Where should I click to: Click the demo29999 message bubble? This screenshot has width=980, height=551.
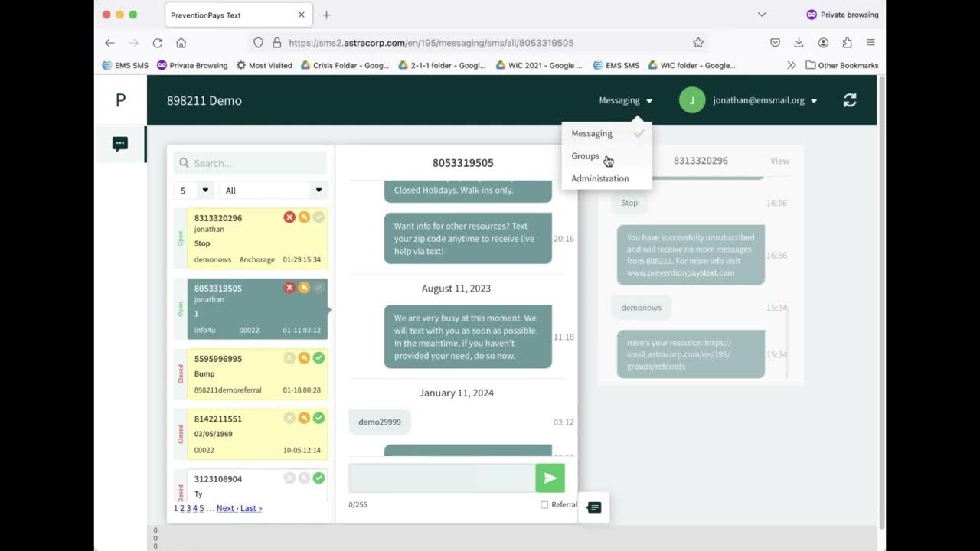[x=380, y=422]
